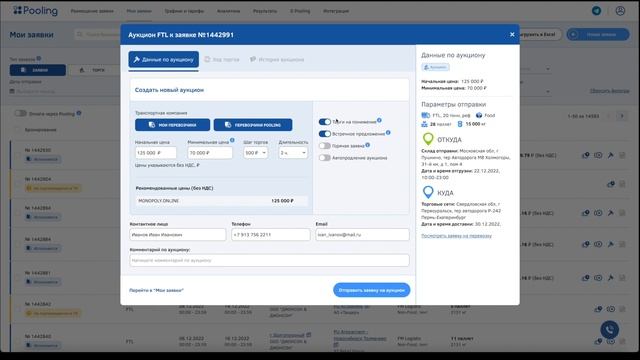Image resolution: width=640 pixels, height=360 pixels.
Task: Click the eye view icon in row 1442881
Action: (598, 278)
